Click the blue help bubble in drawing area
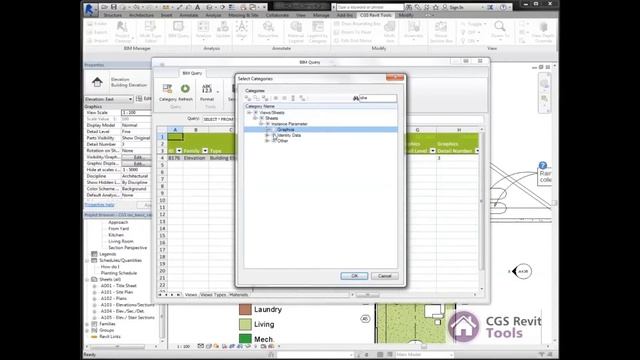Screen dimensions: 640x360 pyautogui.click(x=542, y=165)
